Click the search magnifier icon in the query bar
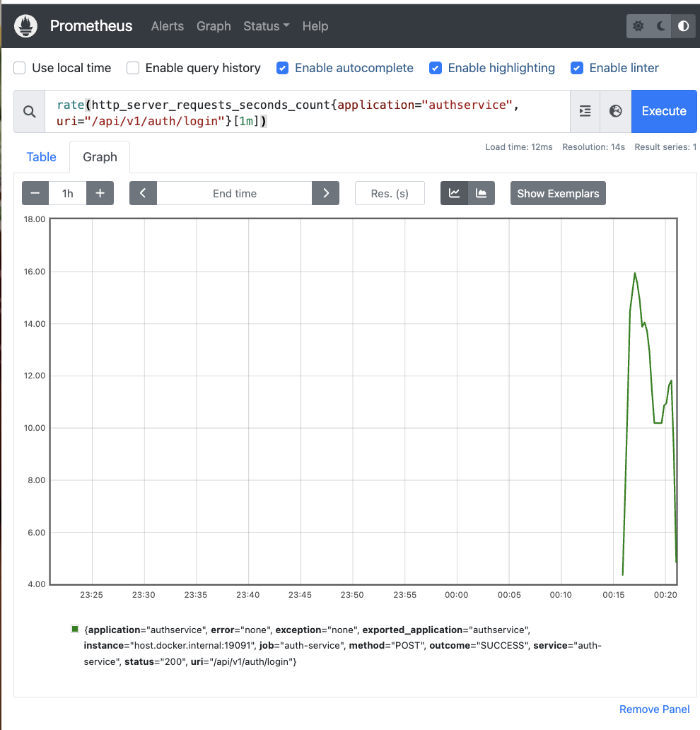Viewport: 700px width, 730px height. 29,111
